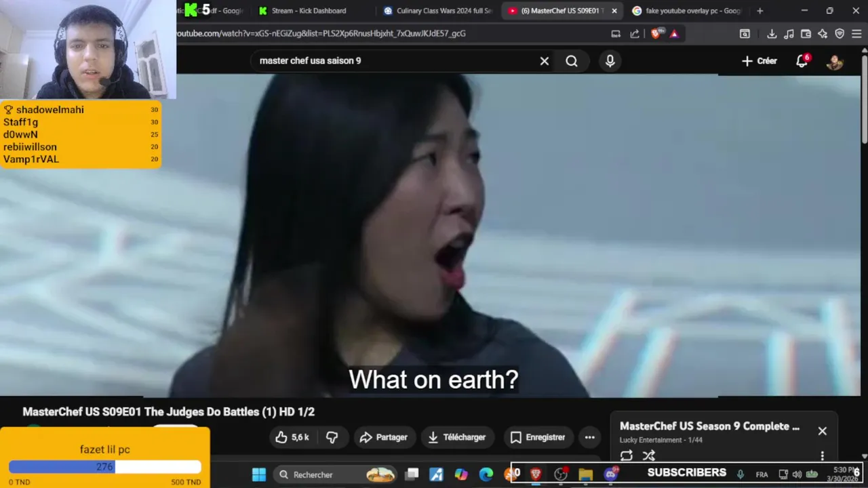Viewport: 868px width, 488px height.
Task: Open Task View on the taskbar
Action: coord(412,474)
